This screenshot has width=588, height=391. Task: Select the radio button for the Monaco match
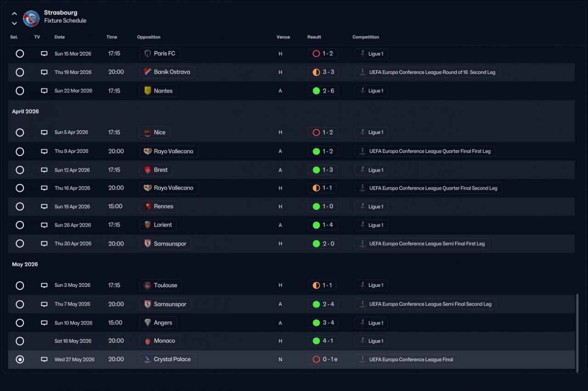pyautogui.click(x=20, y=341)
